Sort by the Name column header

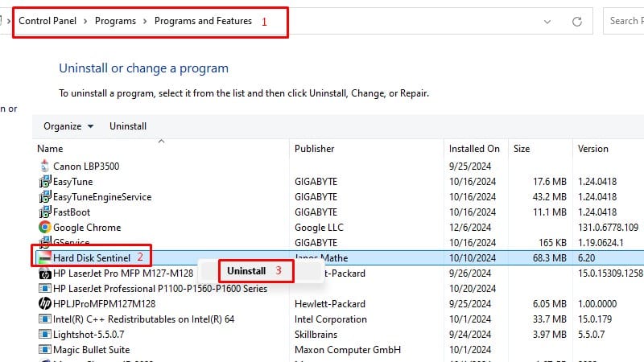50,149
